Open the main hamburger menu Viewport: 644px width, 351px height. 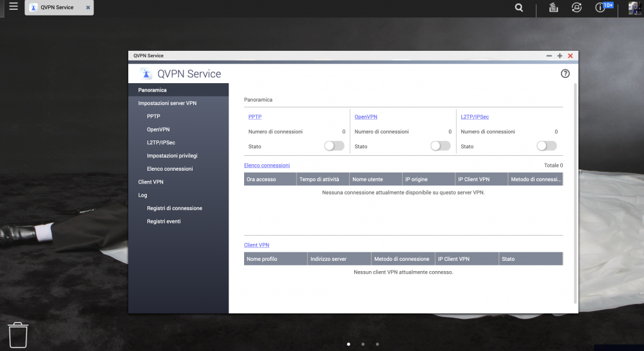click(13, 7)
